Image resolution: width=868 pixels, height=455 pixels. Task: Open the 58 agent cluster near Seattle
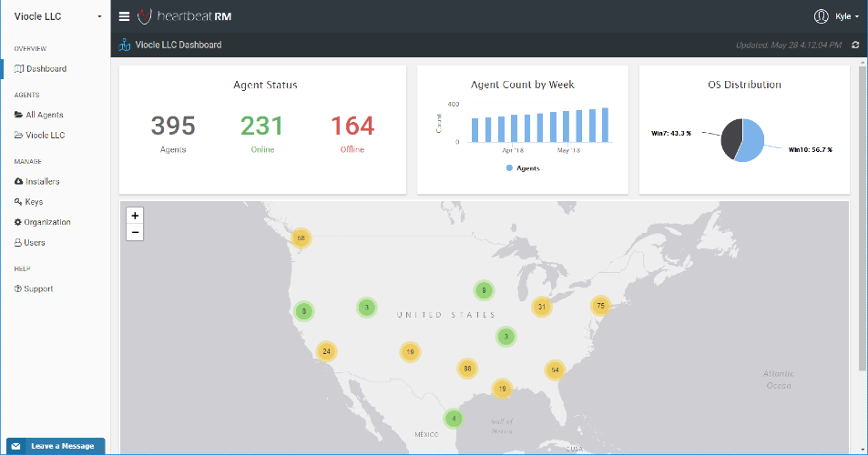pyautogui.click(x=301, y=238)
